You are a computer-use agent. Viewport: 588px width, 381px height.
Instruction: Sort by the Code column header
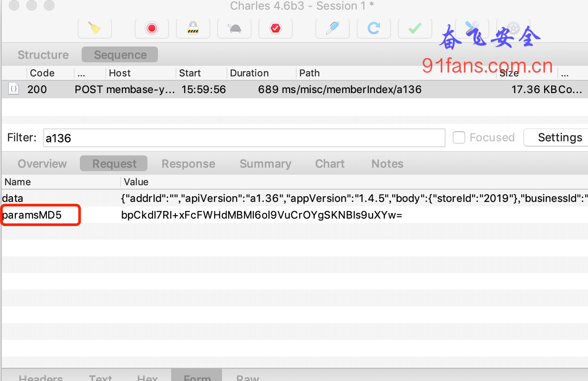[x=42, y=73]
